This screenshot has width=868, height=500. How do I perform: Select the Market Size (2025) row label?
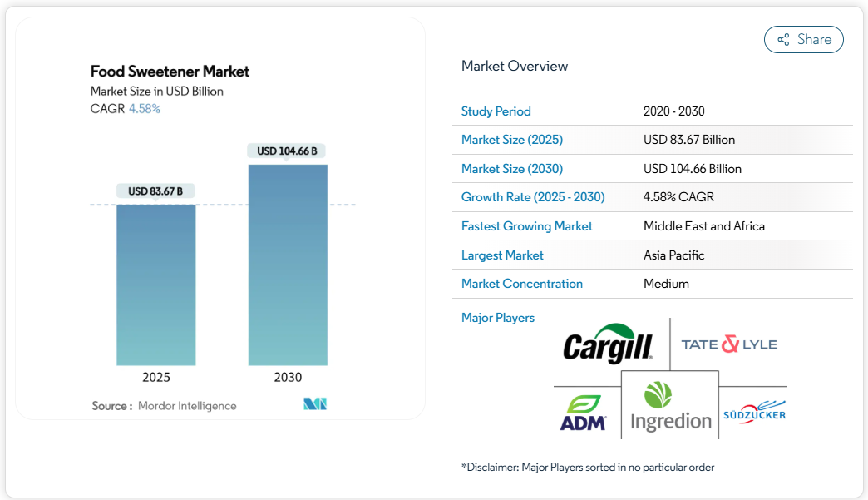click(511, 140)
